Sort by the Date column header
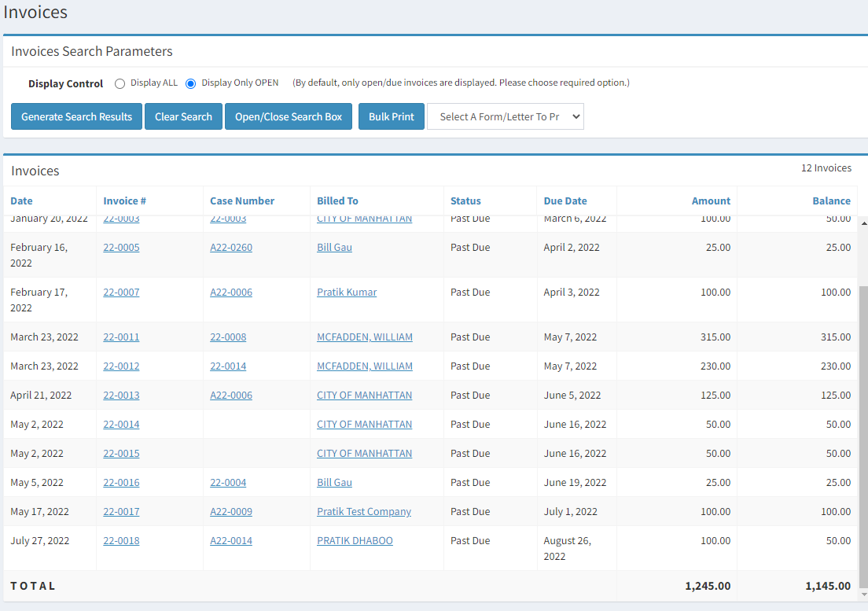This screenshot has width=868, height=611. coord(21,201)
